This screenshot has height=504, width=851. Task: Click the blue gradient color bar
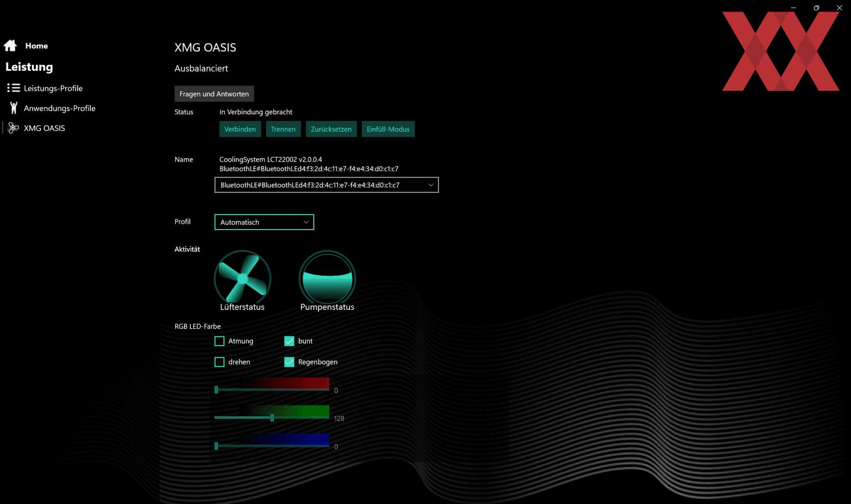point(285,439)
